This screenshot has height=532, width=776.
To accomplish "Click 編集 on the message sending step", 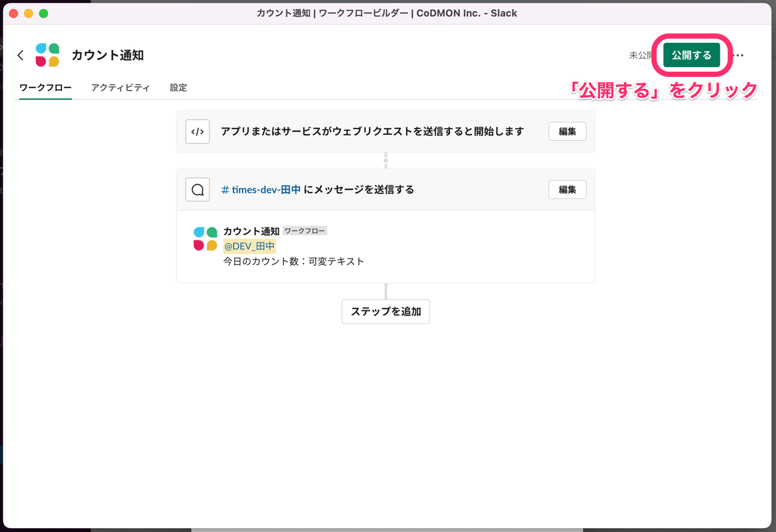I will coord(567,189).
